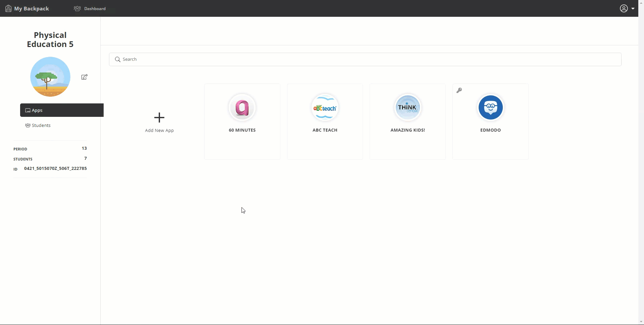Launch the Edmodo app icon

coord(490,107)
